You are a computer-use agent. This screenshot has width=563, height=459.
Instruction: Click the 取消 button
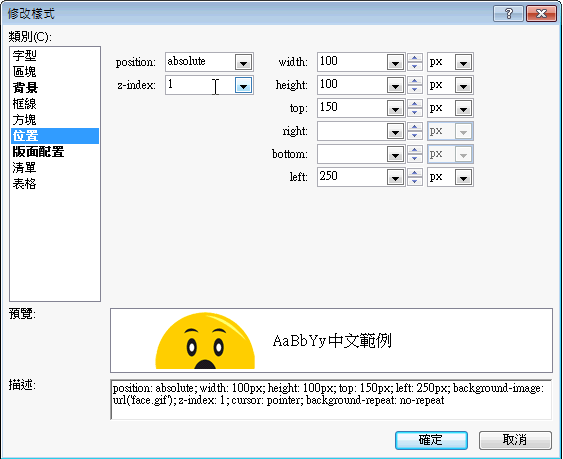click(x=515, y=440)
